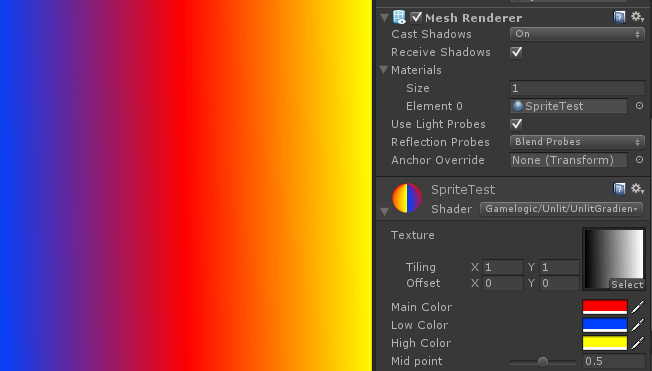Open Mesh Renderer help reference icon
Viewport: 652px width, 371px height.
619,17
